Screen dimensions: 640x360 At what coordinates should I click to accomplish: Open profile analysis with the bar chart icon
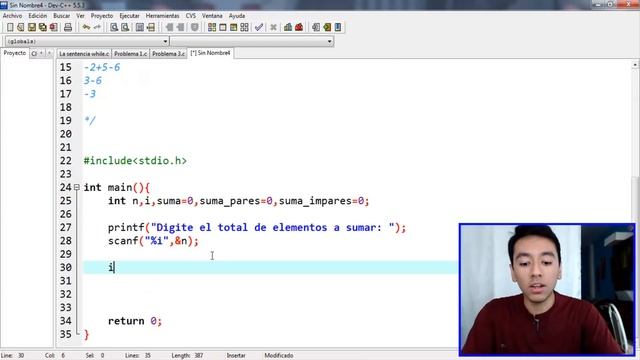click(x=288, y=27)
